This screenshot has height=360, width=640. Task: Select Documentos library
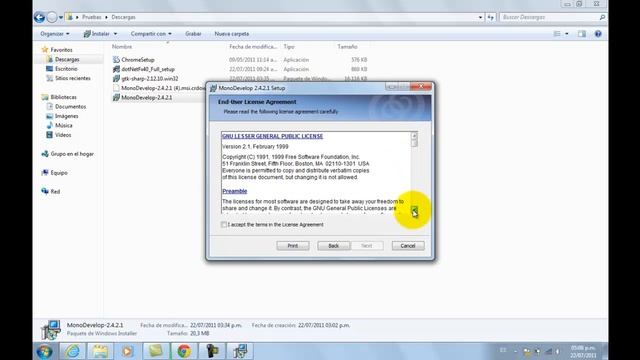point(70,107)
